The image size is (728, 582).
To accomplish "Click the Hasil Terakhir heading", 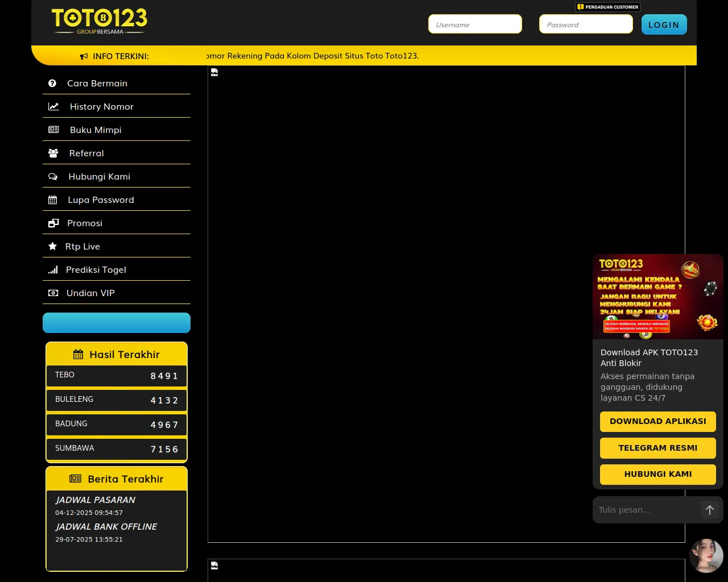I will tap(125, 355).
